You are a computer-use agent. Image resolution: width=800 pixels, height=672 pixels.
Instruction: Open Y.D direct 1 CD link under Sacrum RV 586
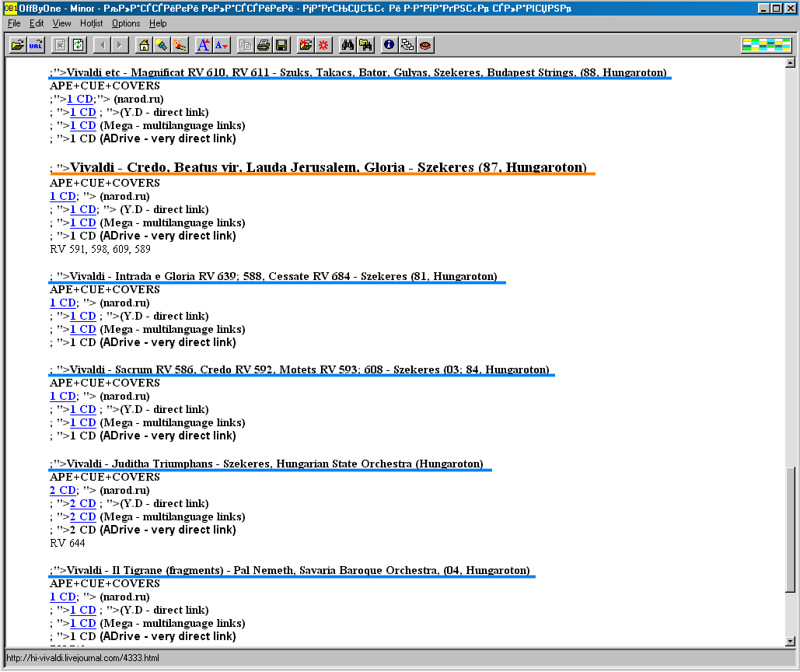coord(83,410)
